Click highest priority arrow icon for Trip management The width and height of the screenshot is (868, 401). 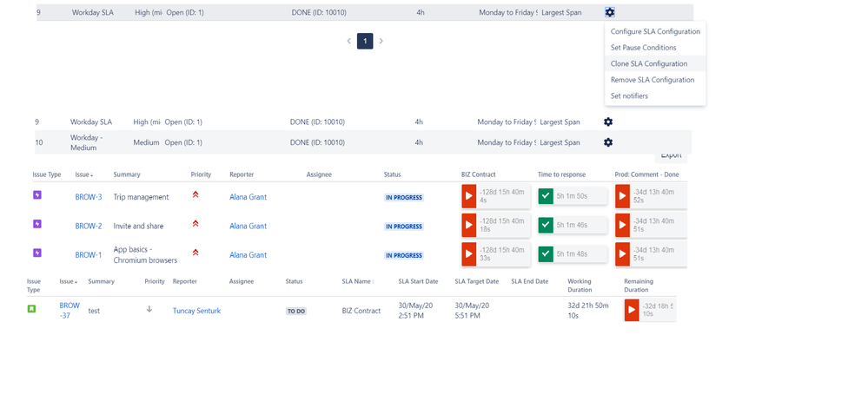195,194
